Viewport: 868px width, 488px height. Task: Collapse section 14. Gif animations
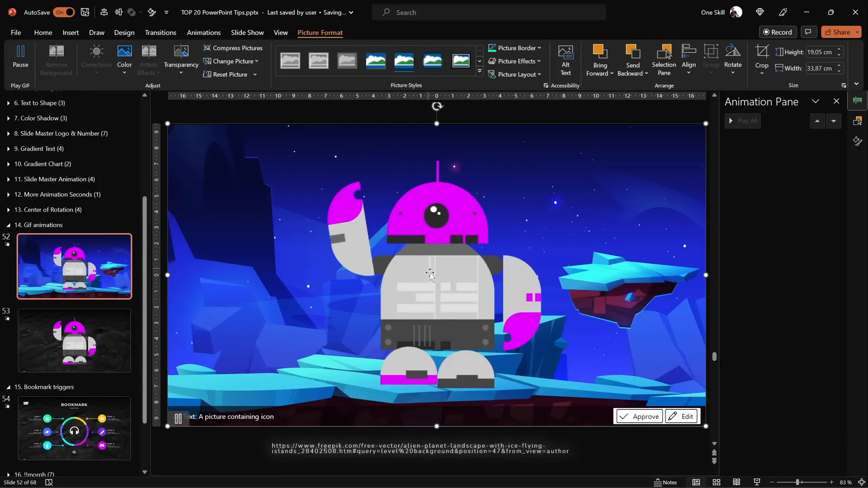[x=9, y=225]
